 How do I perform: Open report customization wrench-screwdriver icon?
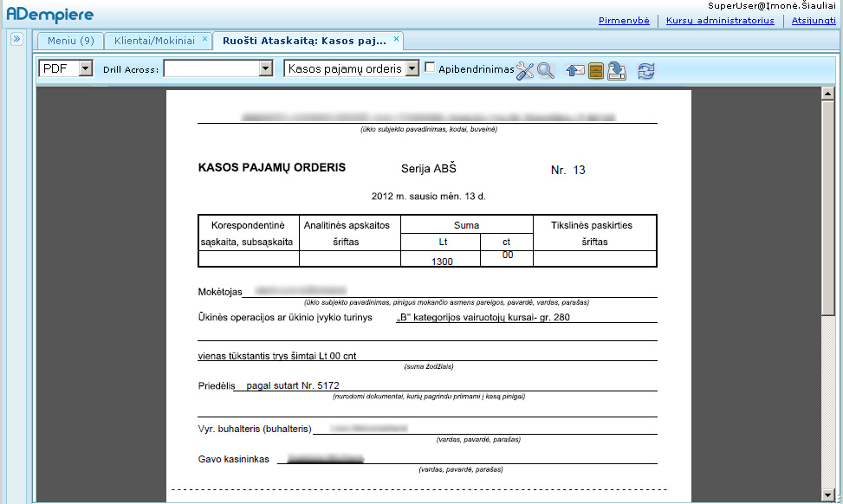click(525, 70)
